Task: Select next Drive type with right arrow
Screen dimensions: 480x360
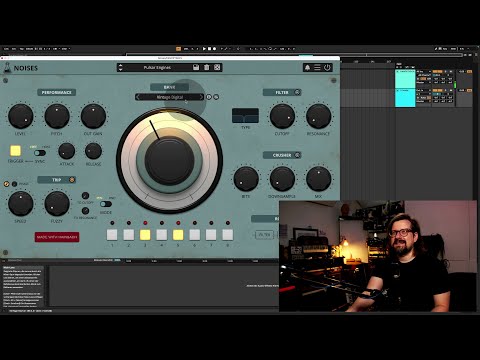Action: [201, 97]
